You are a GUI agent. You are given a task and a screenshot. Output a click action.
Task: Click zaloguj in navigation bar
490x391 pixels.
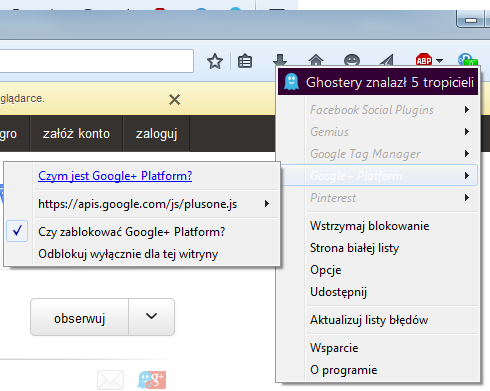156,134
